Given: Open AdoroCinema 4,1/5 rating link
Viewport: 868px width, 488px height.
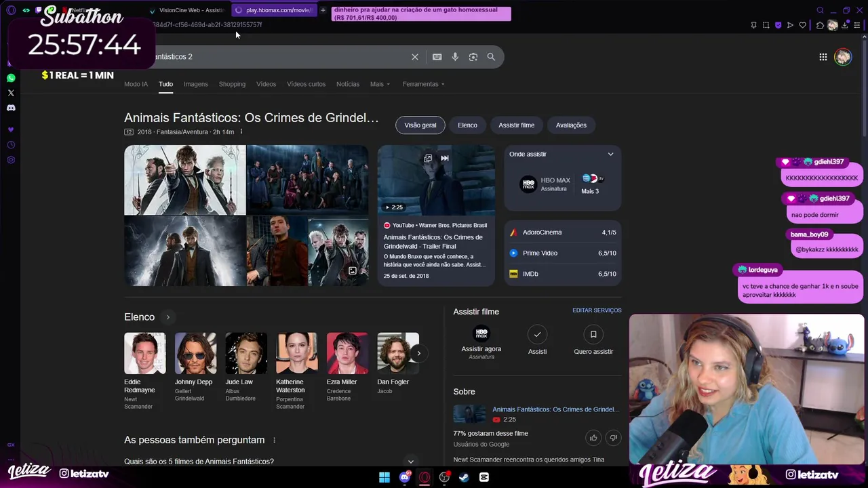Looking at the screenshot, I should point(563,232).
